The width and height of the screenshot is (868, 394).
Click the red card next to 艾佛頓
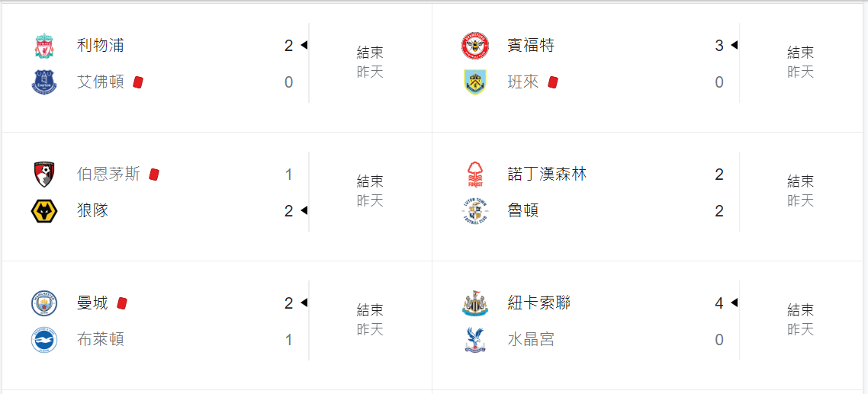click(x=138, y=82)
